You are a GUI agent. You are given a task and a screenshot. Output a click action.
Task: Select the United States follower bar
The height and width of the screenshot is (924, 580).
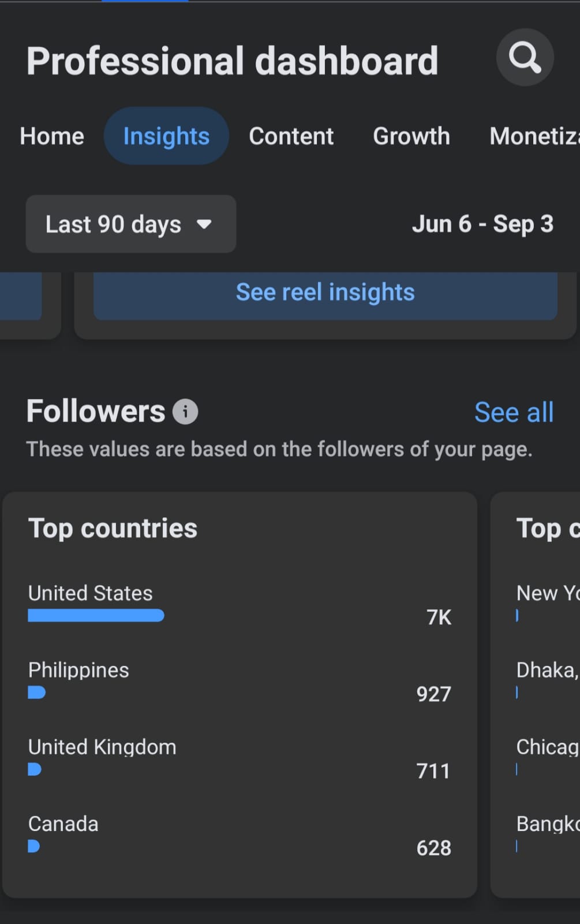[96, 616]
